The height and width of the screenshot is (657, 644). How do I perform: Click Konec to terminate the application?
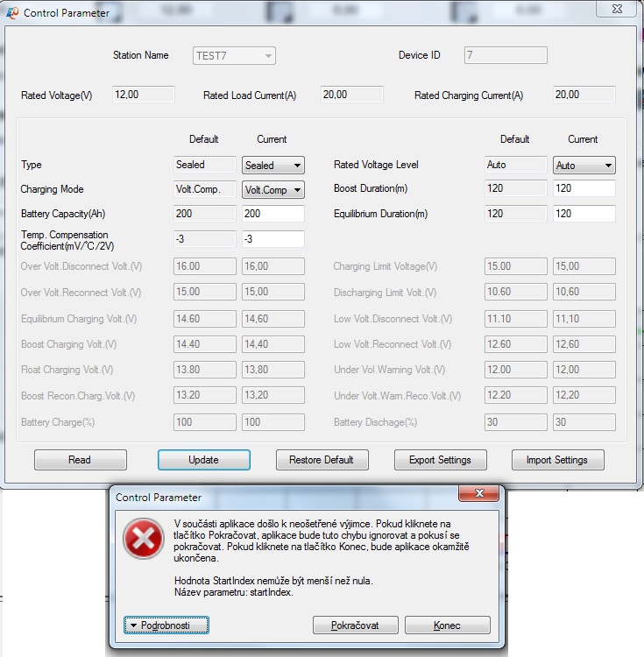tap(448, 625)
